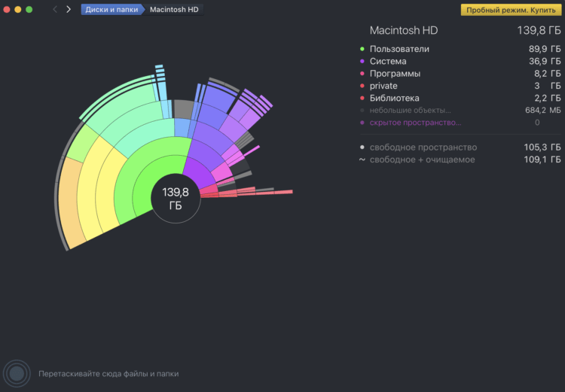Select 'Программы' in the legend list

460,74
